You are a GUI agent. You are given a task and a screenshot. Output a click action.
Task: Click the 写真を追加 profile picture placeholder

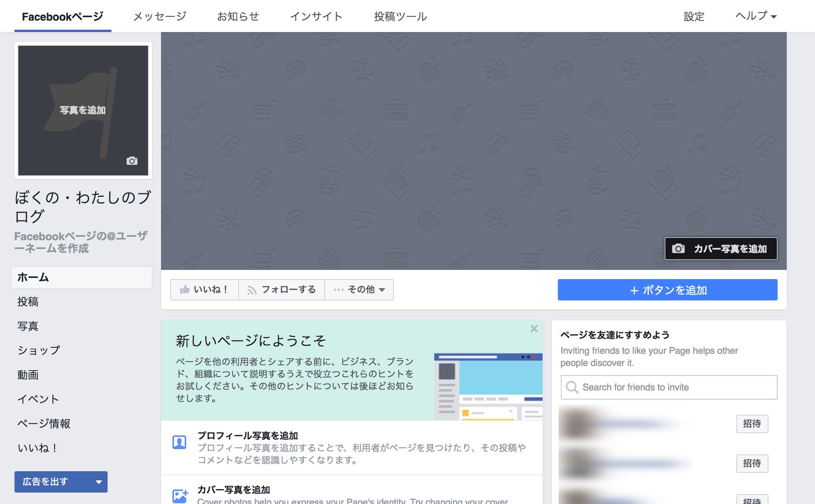(x=83, y=110)
